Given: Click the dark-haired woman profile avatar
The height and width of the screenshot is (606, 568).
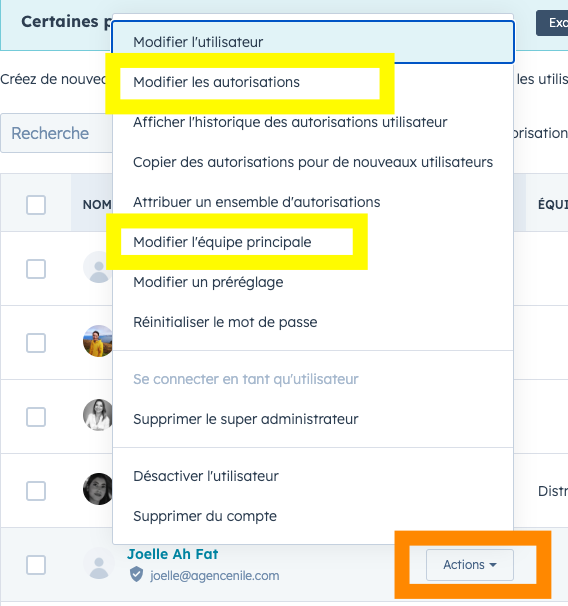Looking at the screenshot, I should (x=98, y=489).
